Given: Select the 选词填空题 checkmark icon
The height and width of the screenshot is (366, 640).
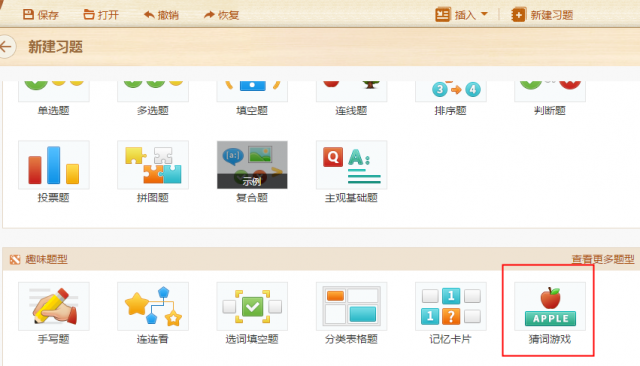Looking at the screenshot, I should [x=252, y=306].
